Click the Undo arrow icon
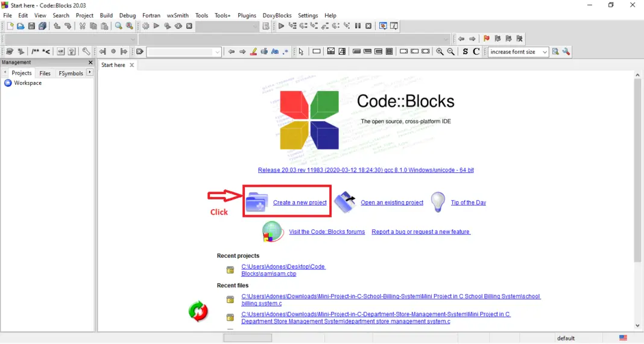644x344 pixels. point(57,27)
